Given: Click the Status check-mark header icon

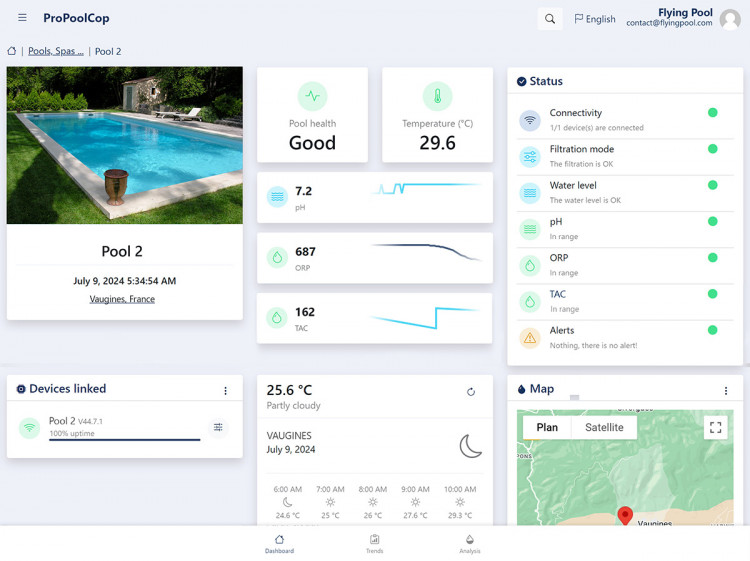Looking at the screenshot, I should pyautogui.click(x=521, y=81).
